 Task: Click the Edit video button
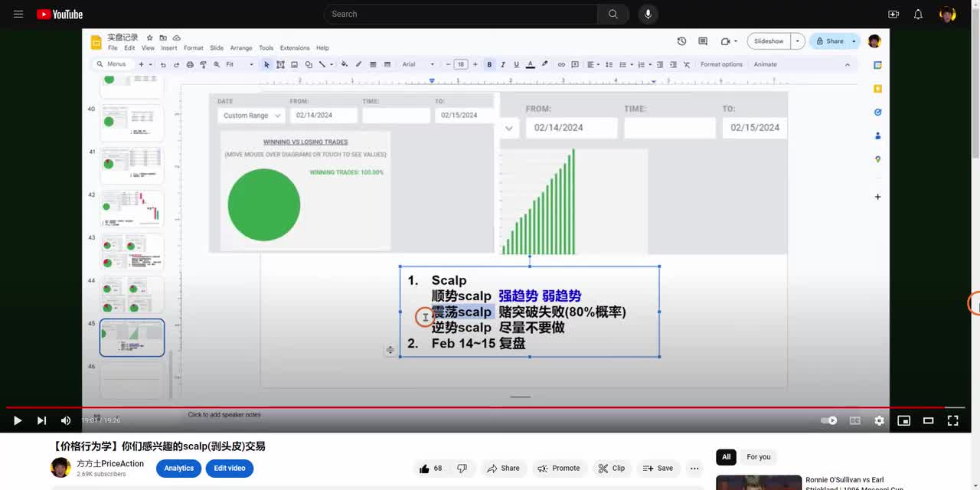point(230,469)
